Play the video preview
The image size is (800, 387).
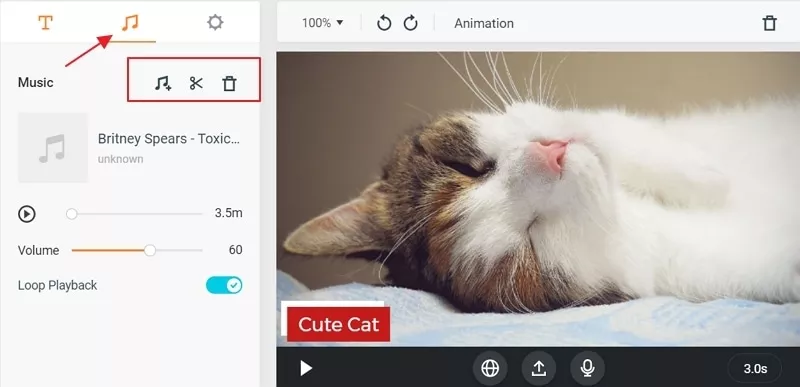click(306, 368)
